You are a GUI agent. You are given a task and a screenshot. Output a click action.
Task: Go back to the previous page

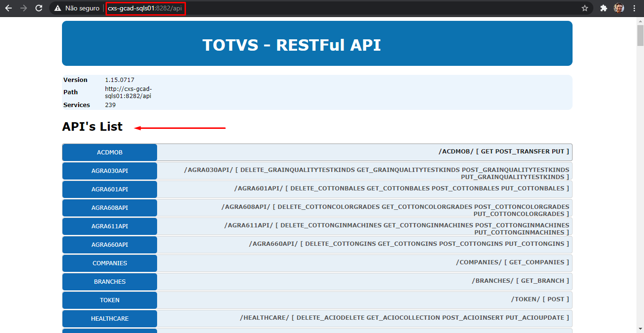[x=9, y=8]
